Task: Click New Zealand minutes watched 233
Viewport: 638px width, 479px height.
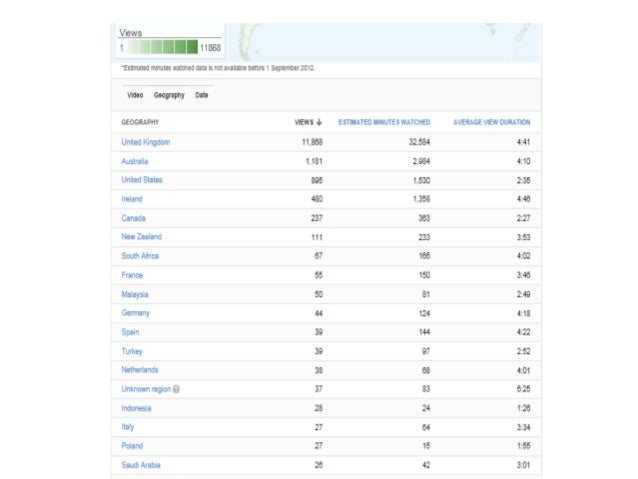Action: point(424,237)
